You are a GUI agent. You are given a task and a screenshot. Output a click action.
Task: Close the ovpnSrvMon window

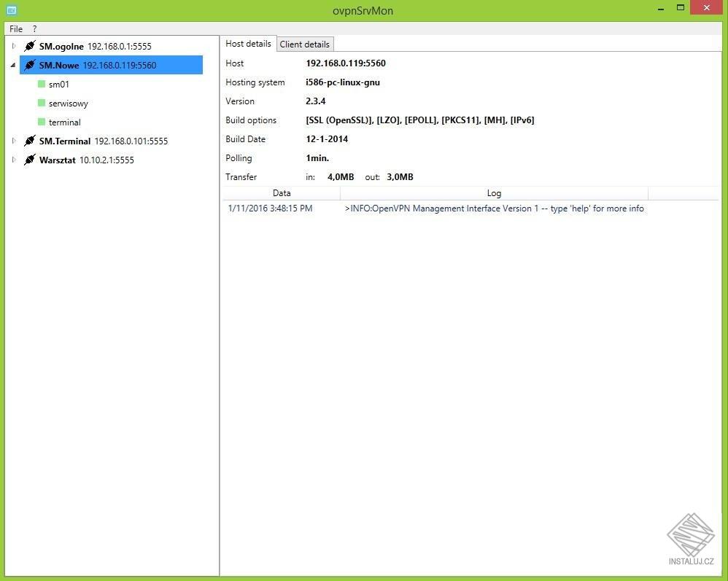coord(707,8)
